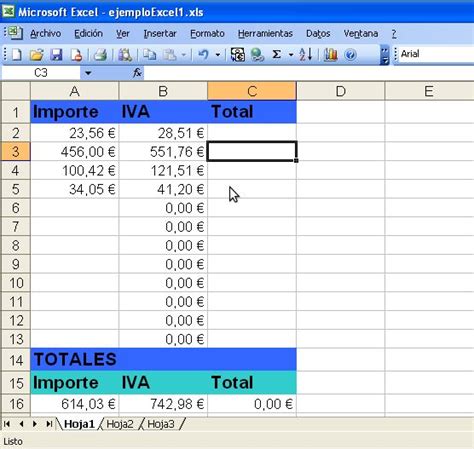Click the Name Box showing C3
This screenshot has width=474, height=449.
41,73
